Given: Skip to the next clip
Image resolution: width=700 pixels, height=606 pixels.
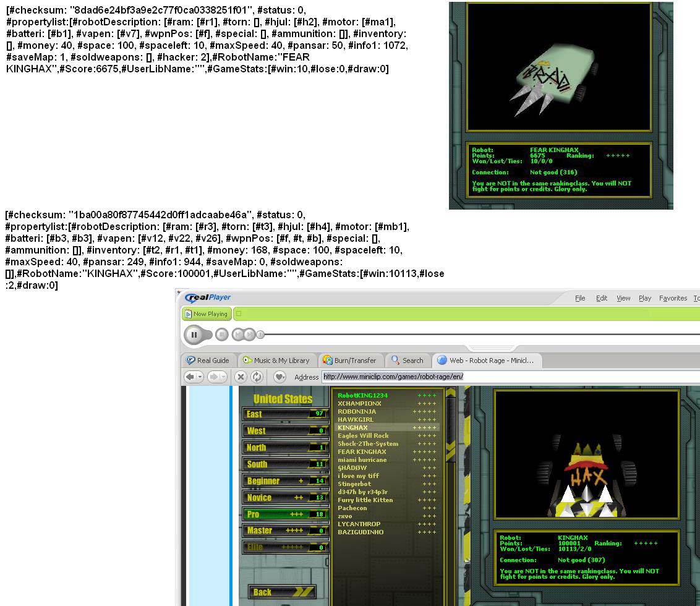Looking at the screenshot, I should pos(250,335).
